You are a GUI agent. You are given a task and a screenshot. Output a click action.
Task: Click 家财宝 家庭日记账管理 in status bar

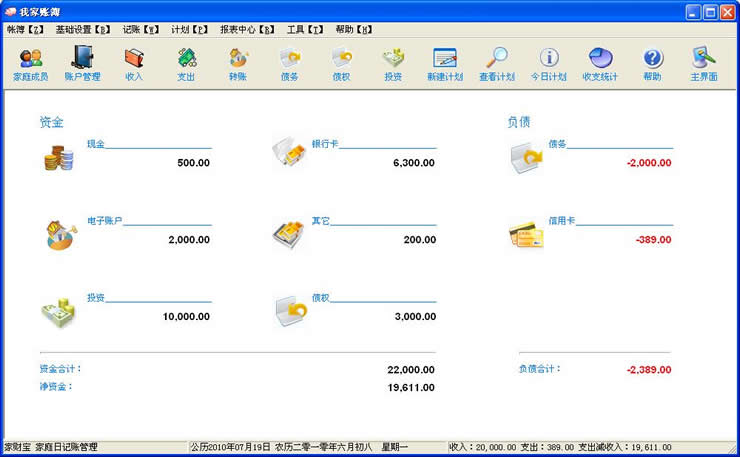point(50,447)
